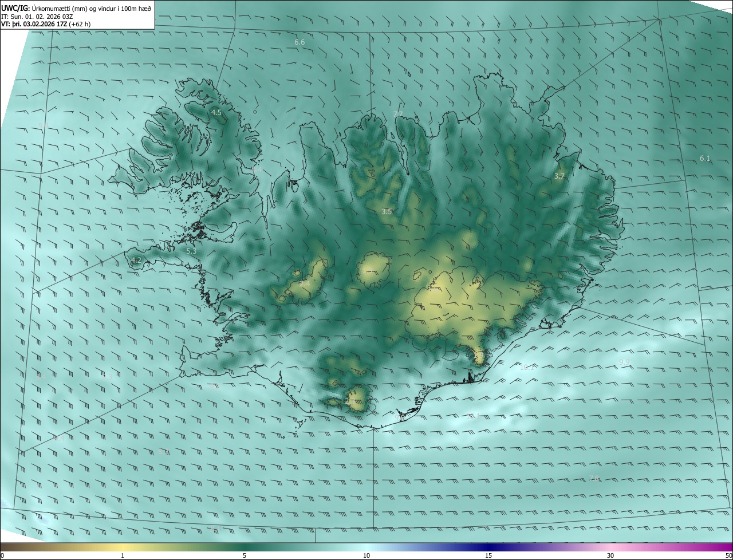Pick the yellow band of the colour scale
Screen dimensions: 733x560
tap(123, 547)
